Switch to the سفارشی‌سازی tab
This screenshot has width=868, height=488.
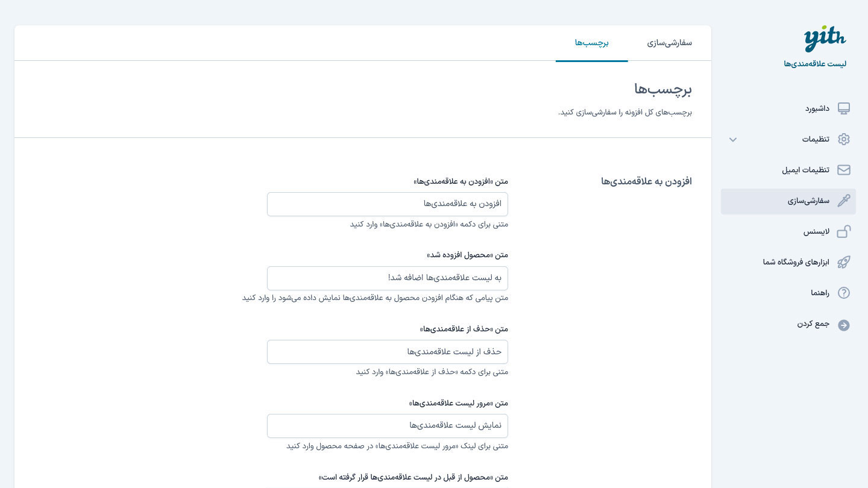point(670,43)
